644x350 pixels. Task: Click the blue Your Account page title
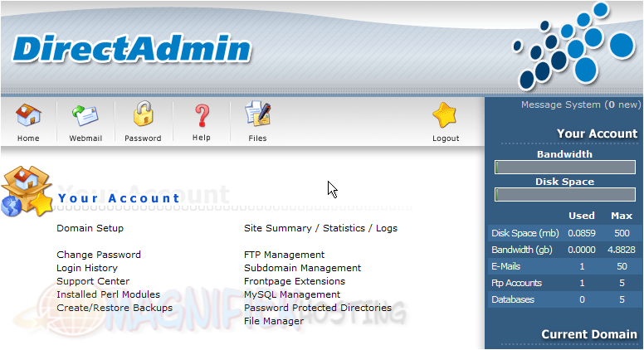[x=119, y=198]
